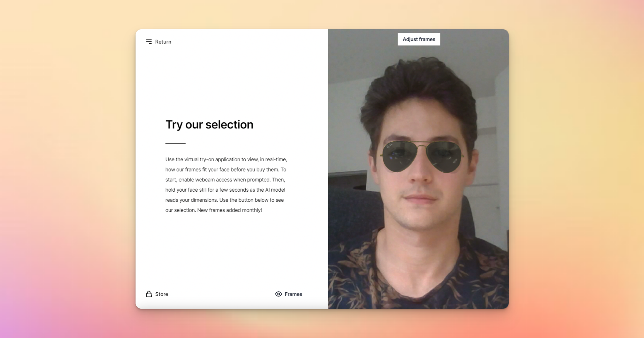The width and height of the screenshot is (644, 338).
Task: Click the hamburger menu icon beside Return
Action: [x=149, y=42]
